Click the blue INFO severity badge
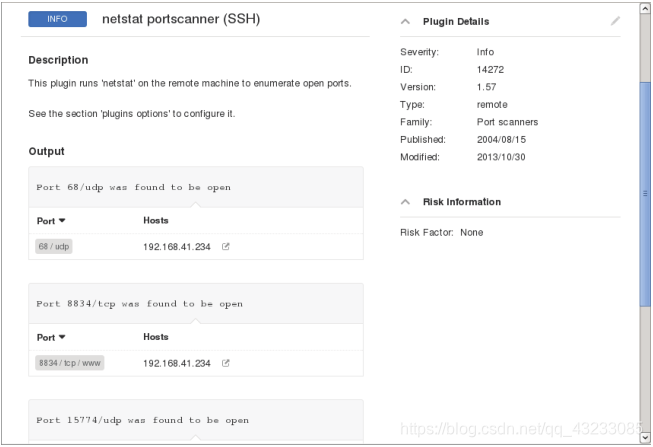The image size is (653, 447). (x=57, y=19)
